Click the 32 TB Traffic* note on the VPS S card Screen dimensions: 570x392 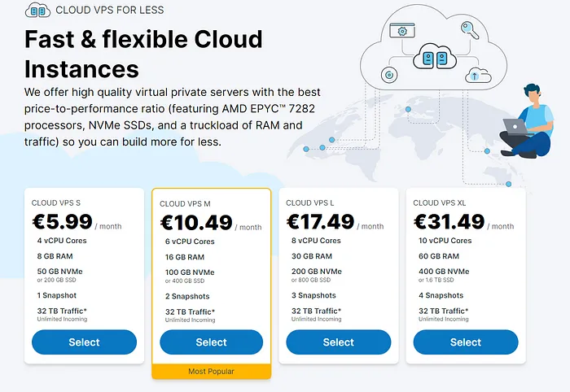pos(62,311)
